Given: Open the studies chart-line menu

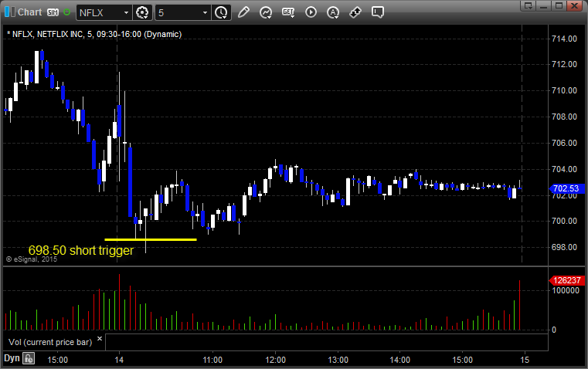Looking at the screenshot, I should point(266,12).
